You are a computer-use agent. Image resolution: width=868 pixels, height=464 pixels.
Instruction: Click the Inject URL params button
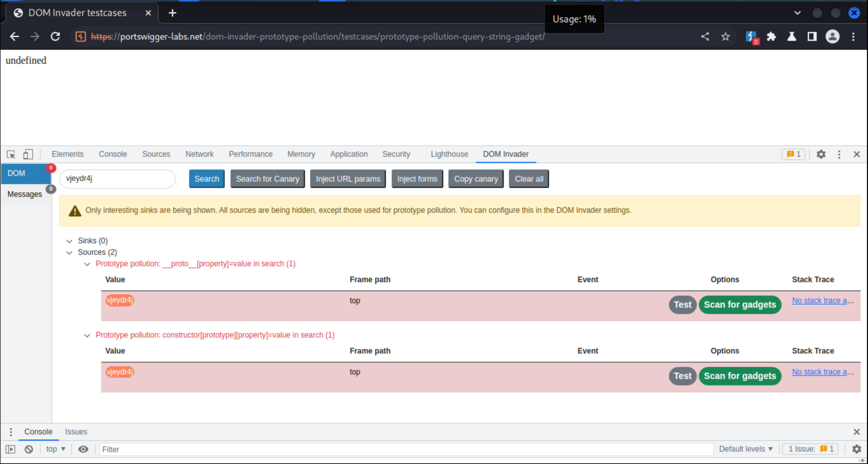pyautogui.click(x=348, y=179)
